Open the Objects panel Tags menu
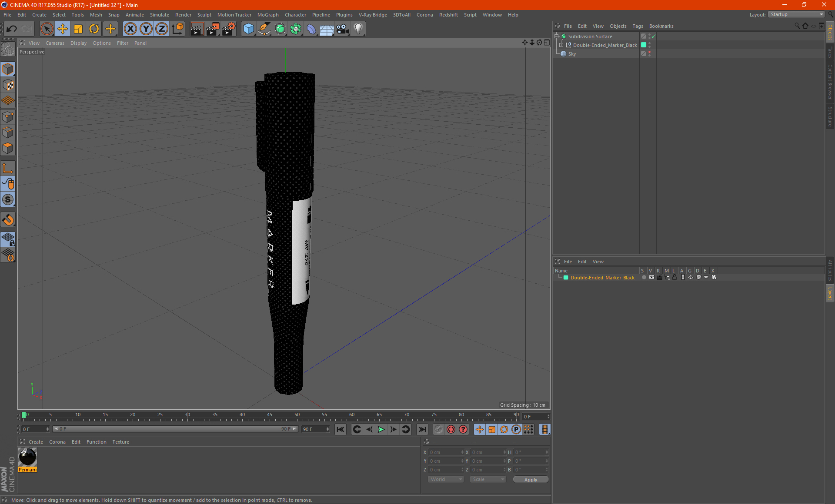 [x=638, y=26]
